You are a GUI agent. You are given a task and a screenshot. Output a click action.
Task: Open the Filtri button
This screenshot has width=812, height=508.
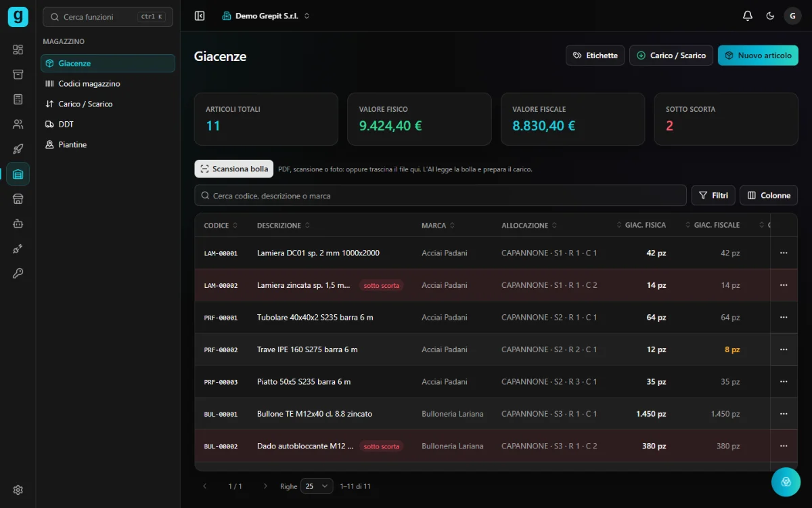coord(713,195)
